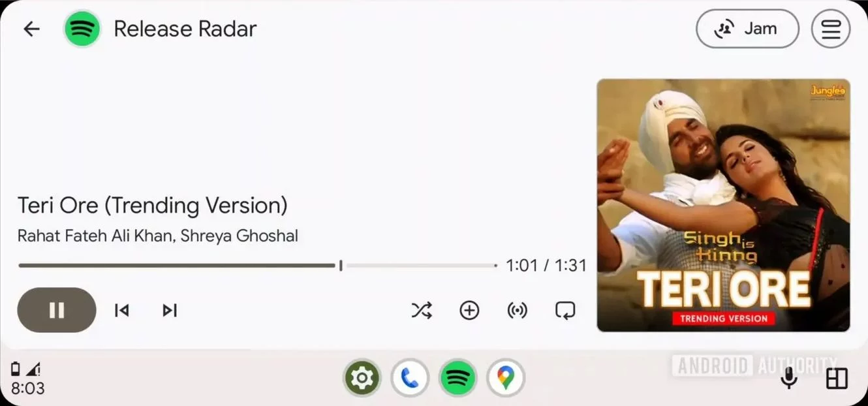This screenshot has width=868, height=406.
Task: Start a Jam session
Action: [x=747, y=29]
